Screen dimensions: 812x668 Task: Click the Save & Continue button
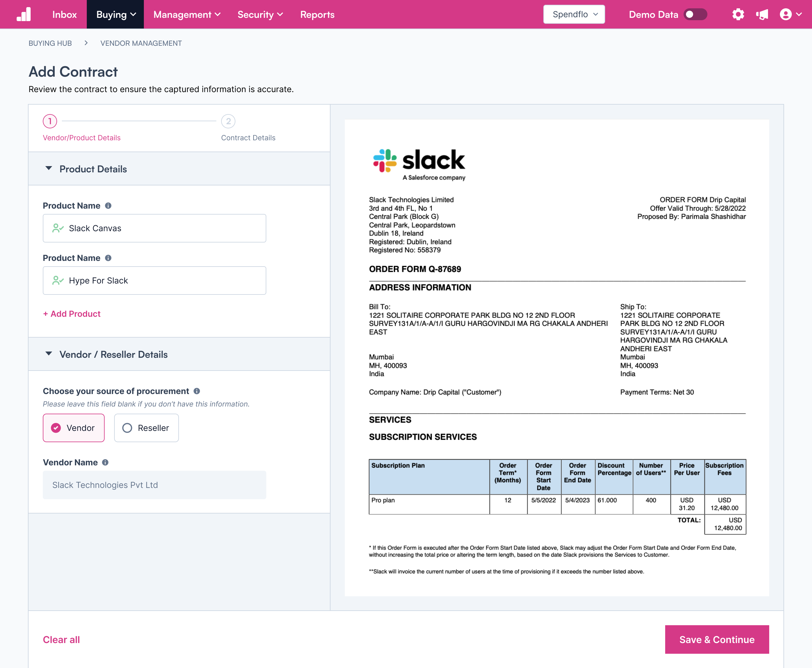pos(717,639)
